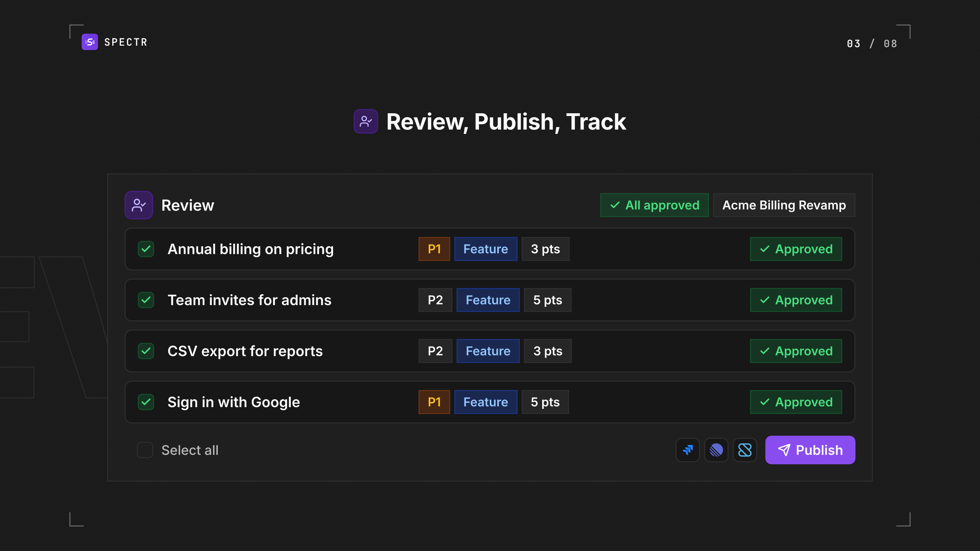Click the Review, Publish, Track heading
Screen dimensions: 980x551
click(x=506, y=122)
